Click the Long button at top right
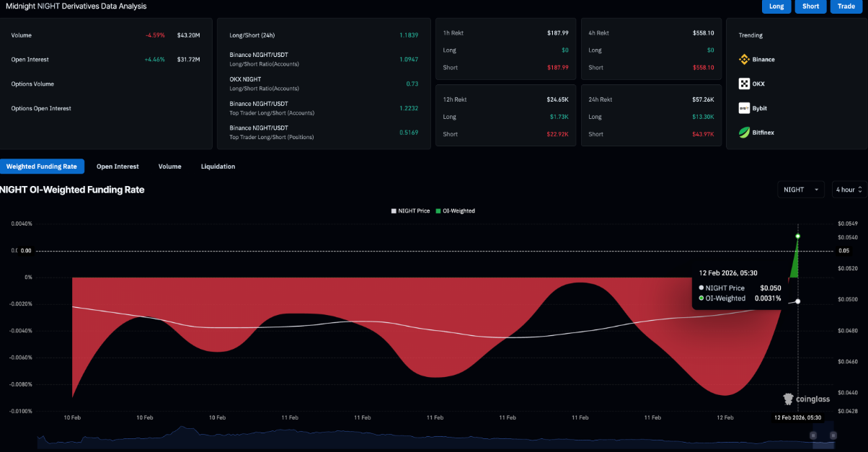Screen dimensions: 868x452 tap(776, 6)
